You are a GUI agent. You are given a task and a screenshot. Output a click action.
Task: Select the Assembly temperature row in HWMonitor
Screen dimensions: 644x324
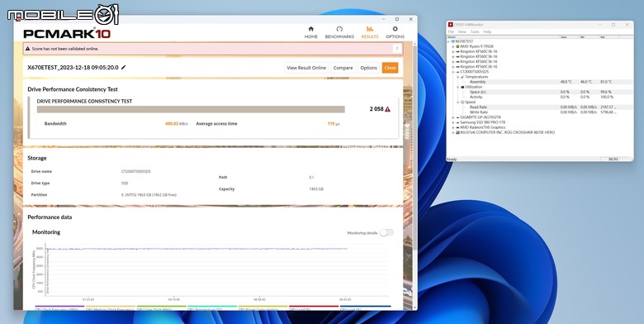[x=540, y=82]
